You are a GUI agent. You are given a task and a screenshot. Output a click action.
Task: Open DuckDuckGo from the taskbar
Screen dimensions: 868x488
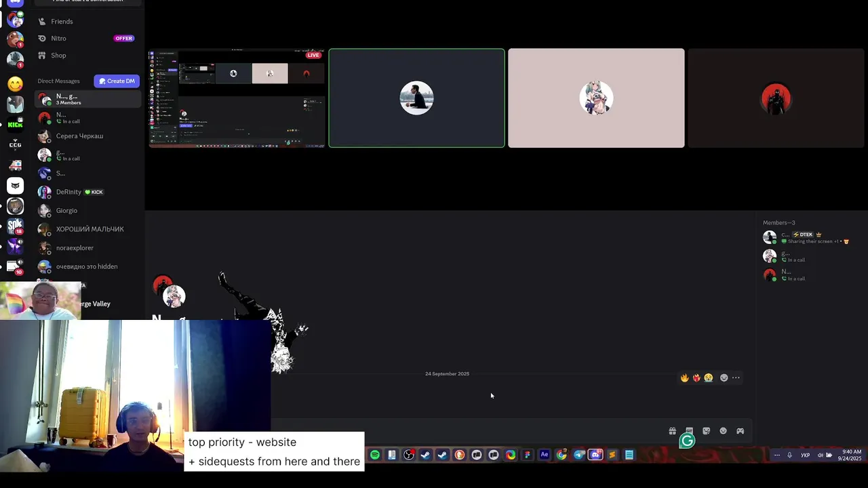point(460,455)
